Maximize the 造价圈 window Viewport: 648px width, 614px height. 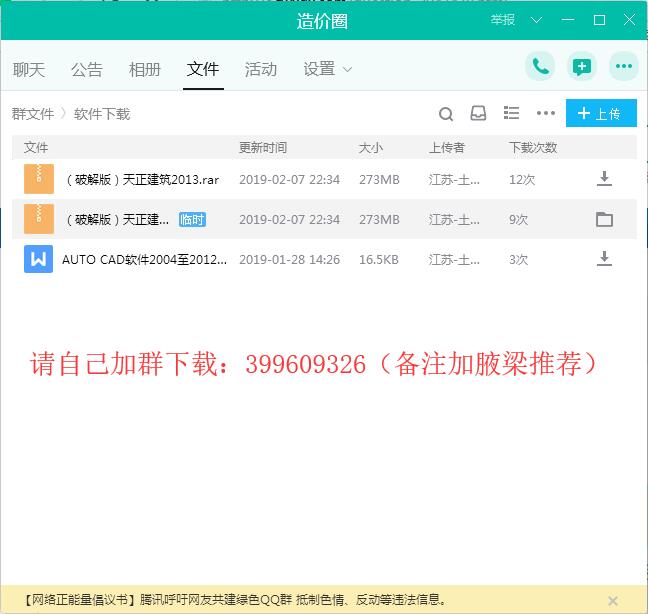(x=599, y=20)
